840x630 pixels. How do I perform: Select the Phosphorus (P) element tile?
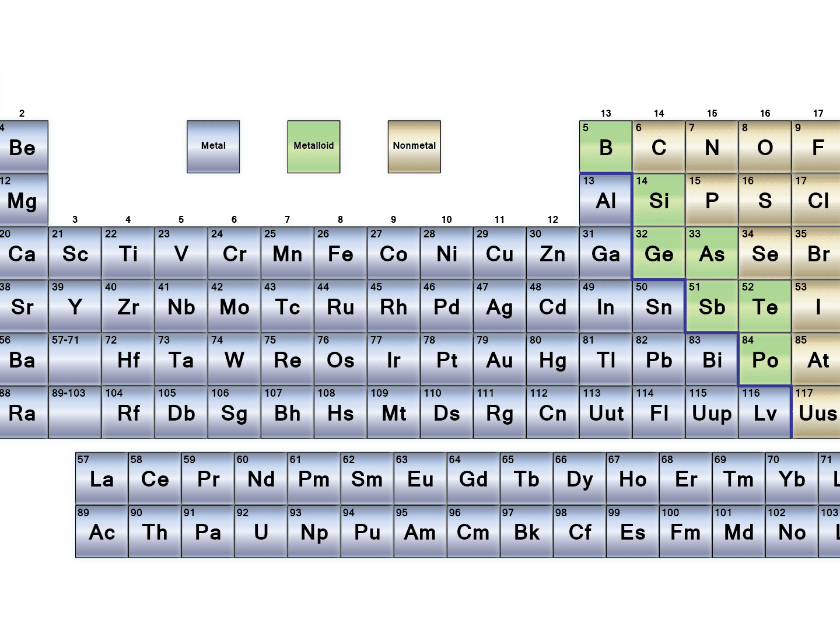tap(712, 200)
